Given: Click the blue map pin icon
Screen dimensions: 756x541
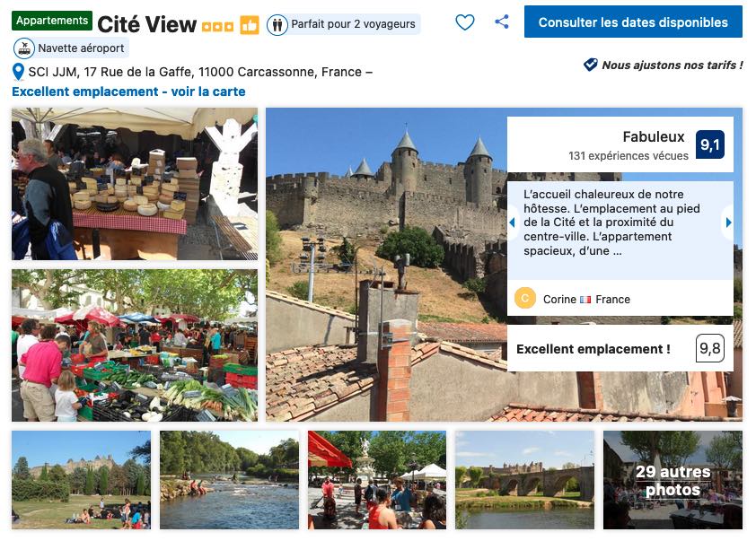Looking at the screenshot, I should coord(18,72).
